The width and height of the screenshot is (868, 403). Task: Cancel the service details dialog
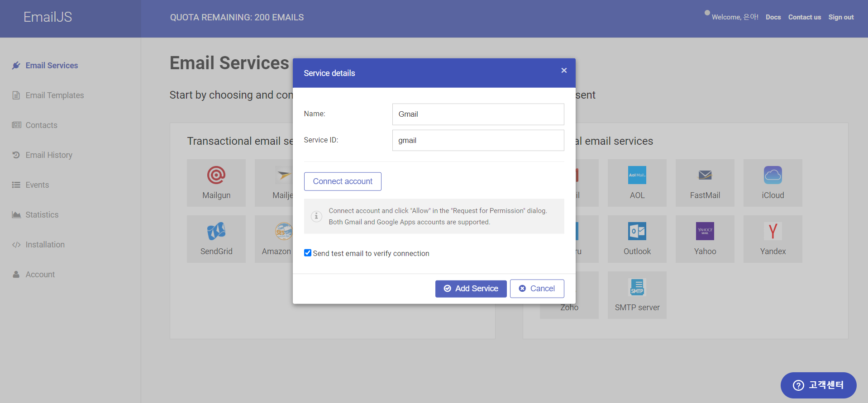click(x=537, y=289)
